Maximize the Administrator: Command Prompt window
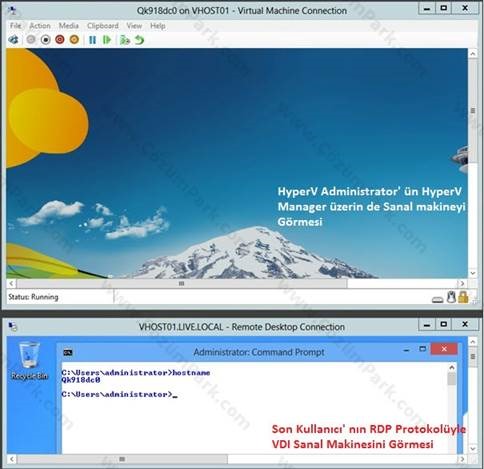 [x=422, y=349]
